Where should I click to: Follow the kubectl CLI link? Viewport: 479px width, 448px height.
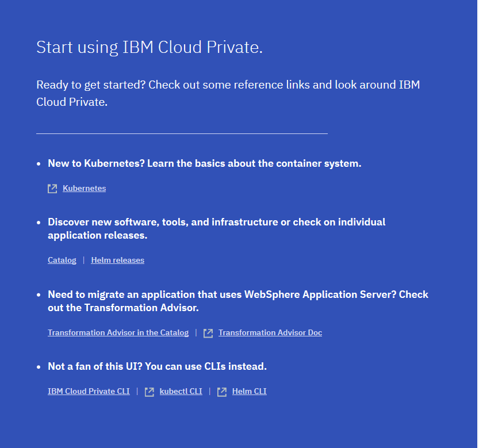point(181,391)
